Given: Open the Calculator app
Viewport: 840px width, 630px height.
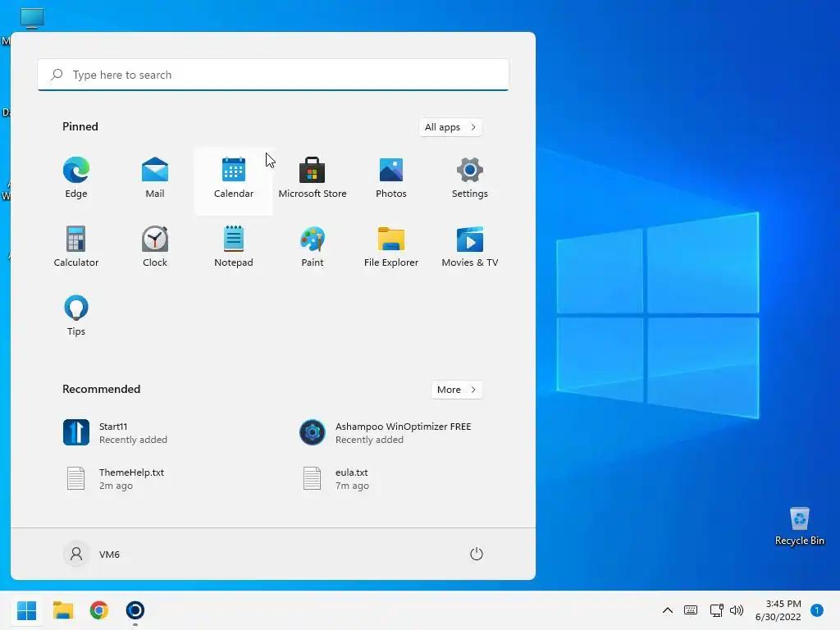Looking at the screenshot, I should (x=76, y=247).
